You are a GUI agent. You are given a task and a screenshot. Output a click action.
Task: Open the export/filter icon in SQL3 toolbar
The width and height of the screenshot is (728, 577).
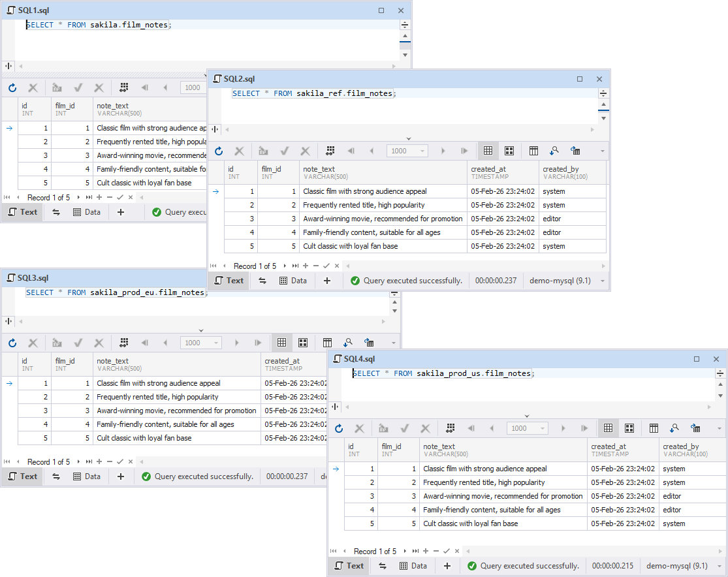(370, 342)
